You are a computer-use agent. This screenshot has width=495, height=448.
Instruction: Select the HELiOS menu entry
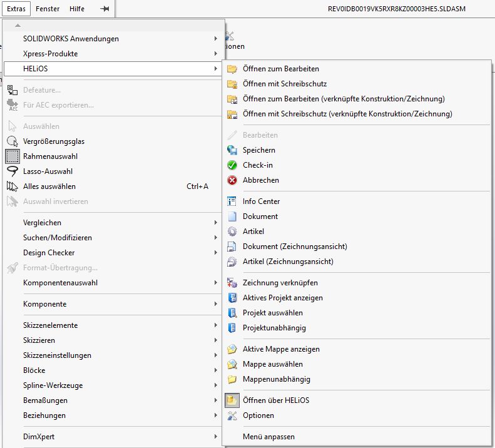[x=113, y=69]
